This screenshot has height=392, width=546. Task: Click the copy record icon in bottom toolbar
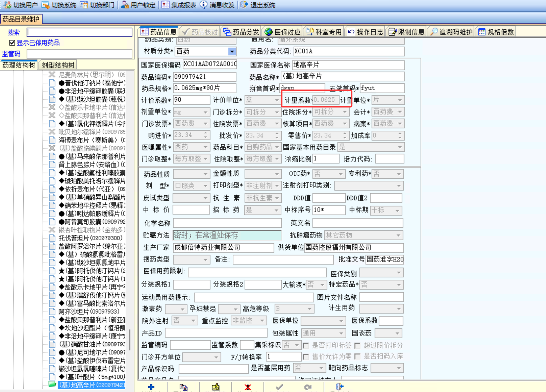tap(183, 387)
